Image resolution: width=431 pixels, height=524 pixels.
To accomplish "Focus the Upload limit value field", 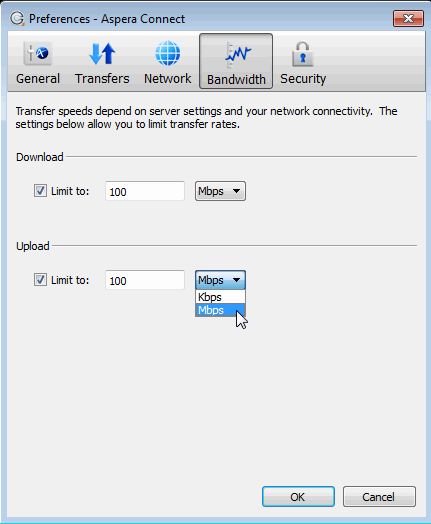I will [145, 280].
